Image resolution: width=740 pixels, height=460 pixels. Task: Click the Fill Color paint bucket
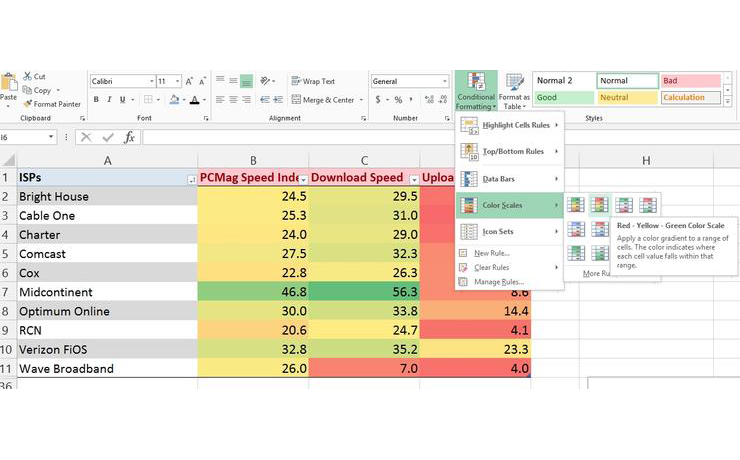click(175, 100)
